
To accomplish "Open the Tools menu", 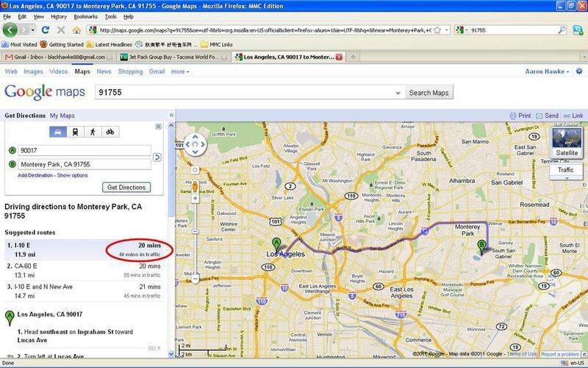I will tap(110, 16).
